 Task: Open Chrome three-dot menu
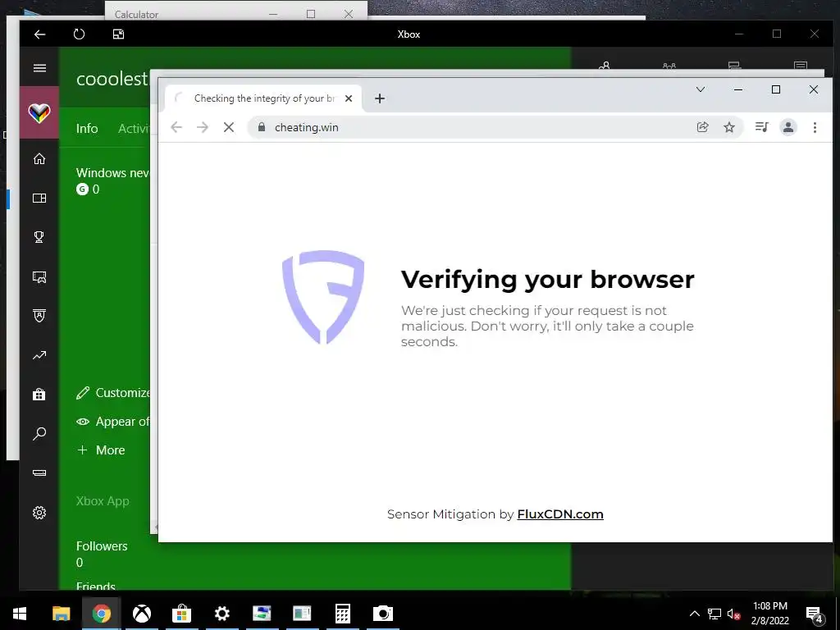[815, 127]
